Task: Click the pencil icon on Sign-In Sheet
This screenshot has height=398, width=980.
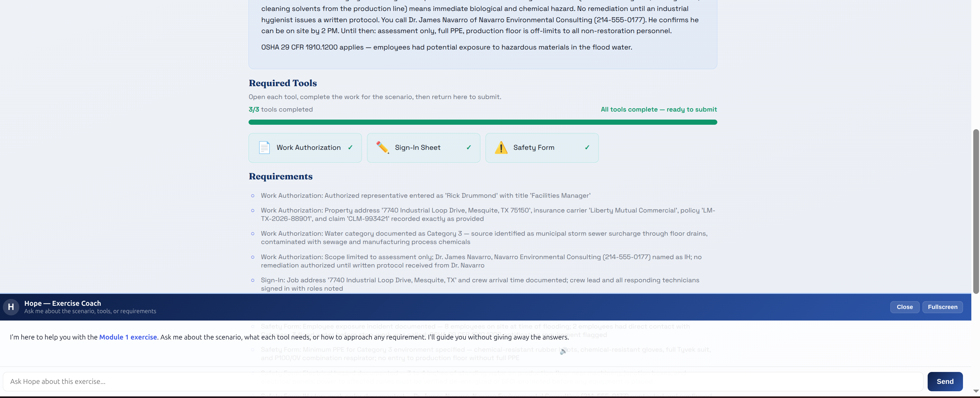Action: (382, 147)
